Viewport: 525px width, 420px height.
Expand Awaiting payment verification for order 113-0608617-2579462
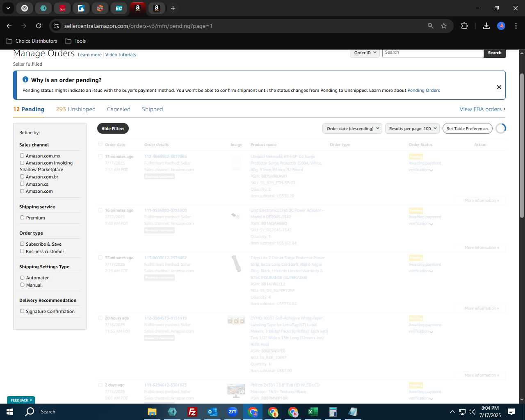coord(425,268)
